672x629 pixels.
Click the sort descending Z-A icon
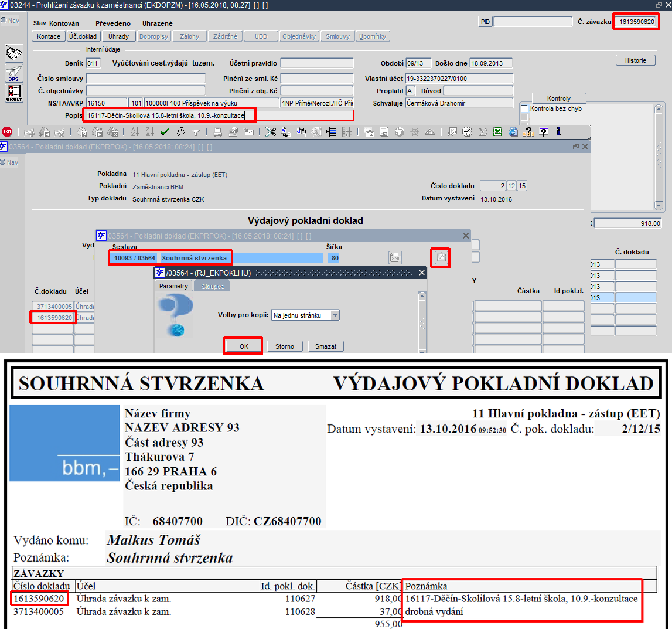point(149,132)
